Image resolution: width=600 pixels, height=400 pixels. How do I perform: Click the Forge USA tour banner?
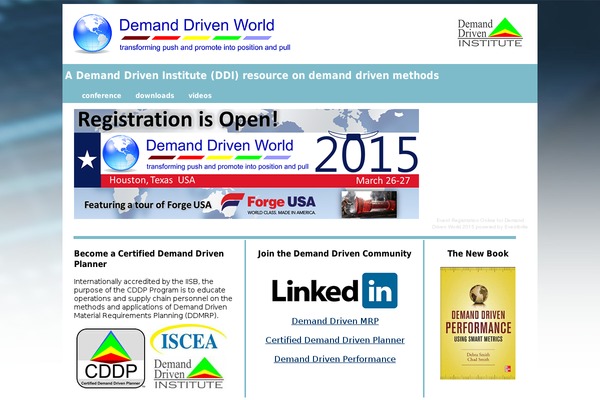point(246,204)
